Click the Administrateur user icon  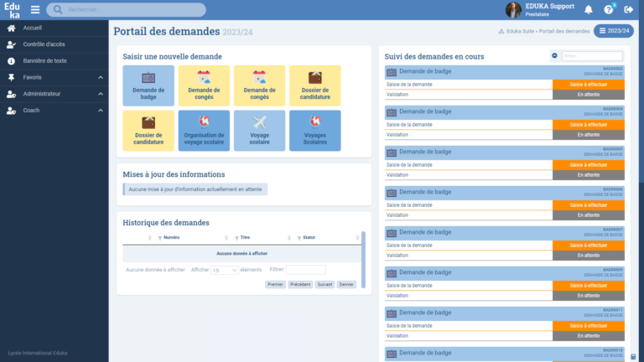tap(11, 94)
